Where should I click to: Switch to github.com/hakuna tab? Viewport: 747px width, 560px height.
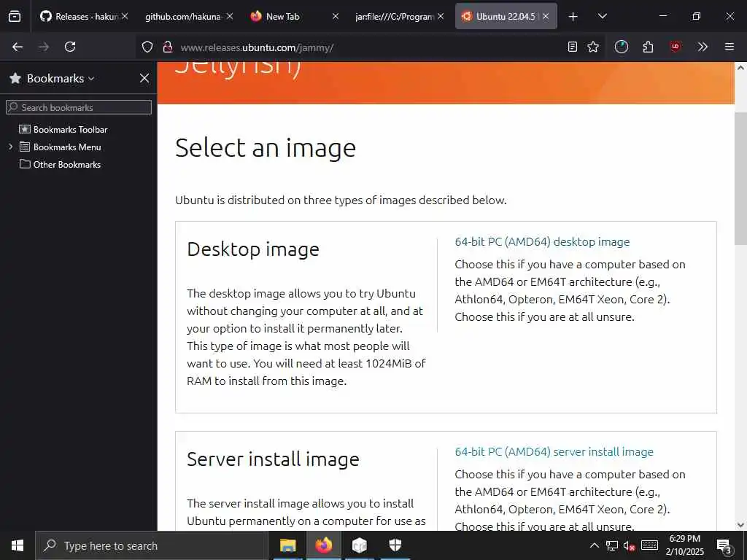[x=183, y=17]
